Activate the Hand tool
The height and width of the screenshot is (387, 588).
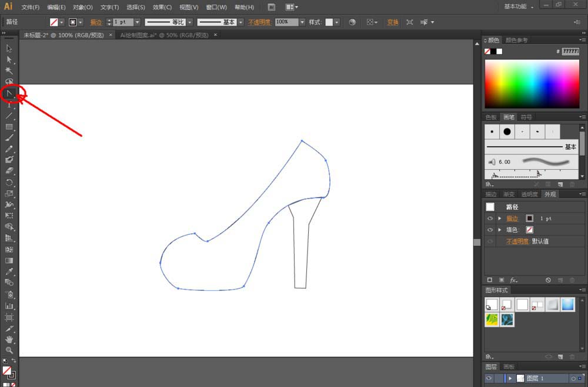tap(9, 339)
